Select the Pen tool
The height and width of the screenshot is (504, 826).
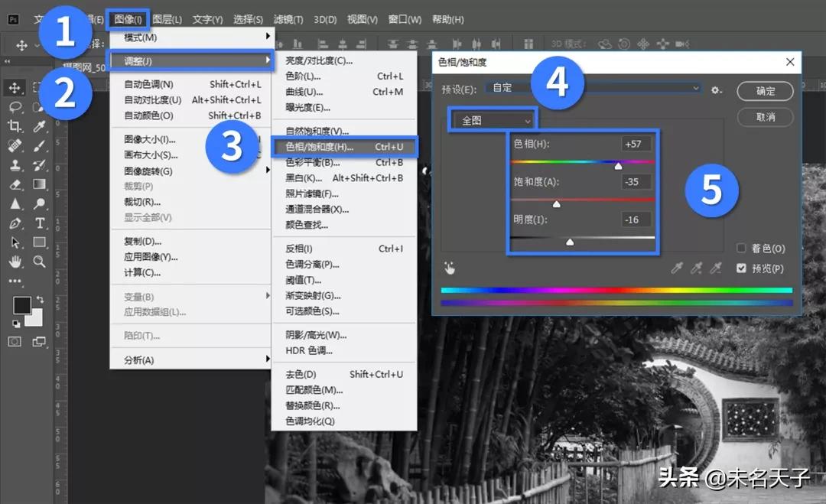click(x=15, y=223)
